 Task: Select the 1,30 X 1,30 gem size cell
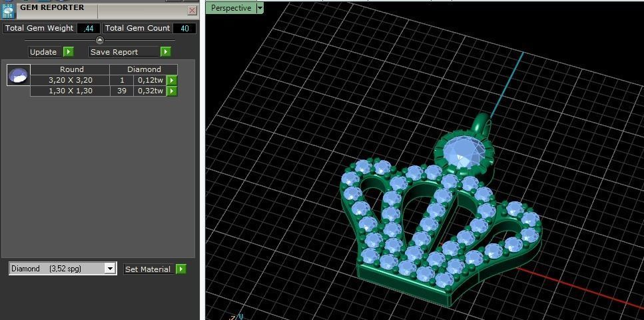70,91
